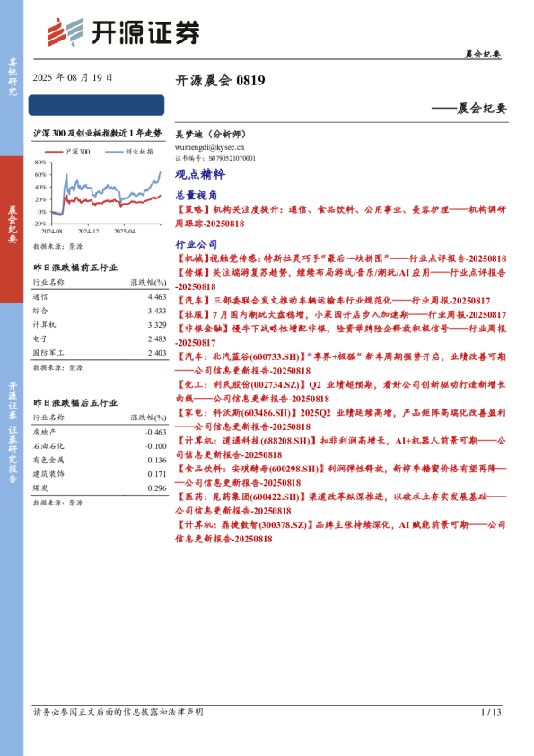The height and width of the screenshot is (756, 534).
Task: Open the 【汽车】三部委联合发文 weekly report link
Action: click(x=333, y=301)
